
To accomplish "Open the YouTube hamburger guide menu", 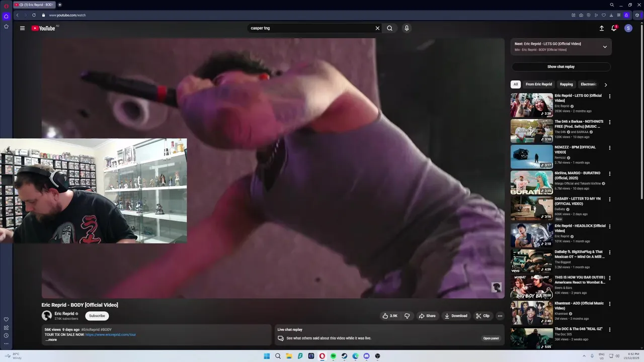I will (x=22, y=28).
